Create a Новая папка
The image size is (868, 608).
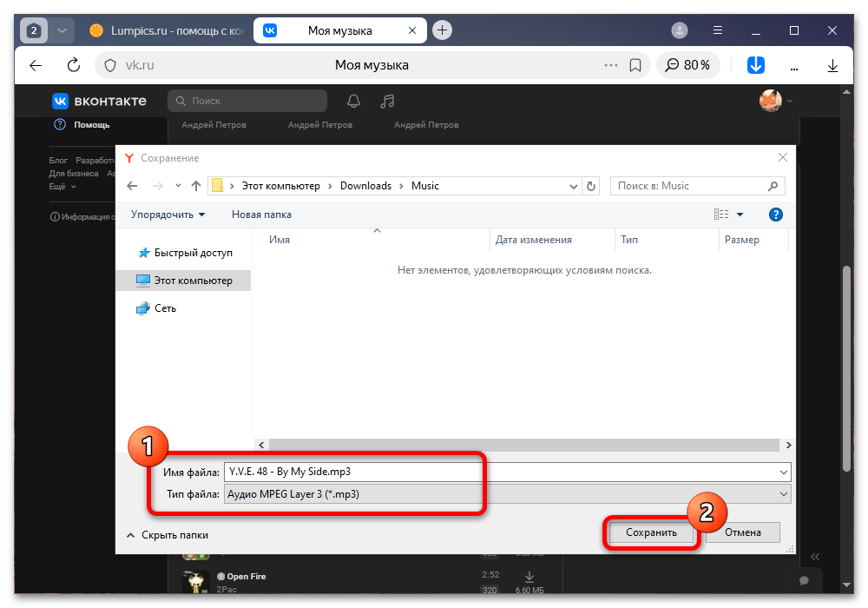pos(261,215)
